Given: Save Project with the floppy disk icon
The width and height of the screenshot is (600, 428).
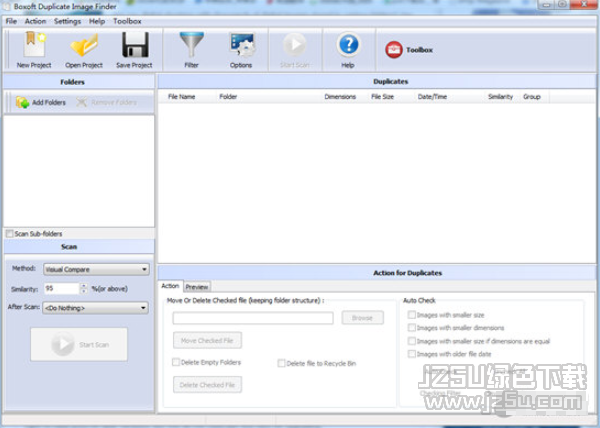Looking at the screenshot, I should (x=135, y=44).
